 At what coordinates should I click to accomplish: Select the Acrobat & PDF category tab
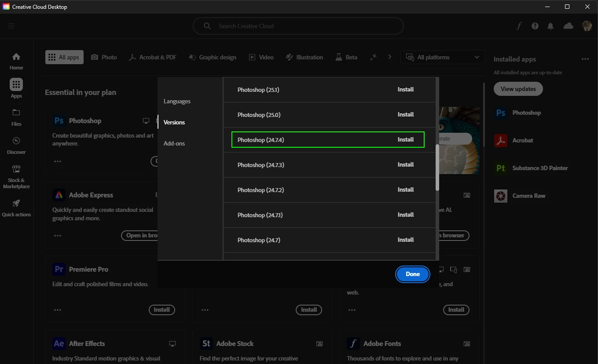point(152,57)
